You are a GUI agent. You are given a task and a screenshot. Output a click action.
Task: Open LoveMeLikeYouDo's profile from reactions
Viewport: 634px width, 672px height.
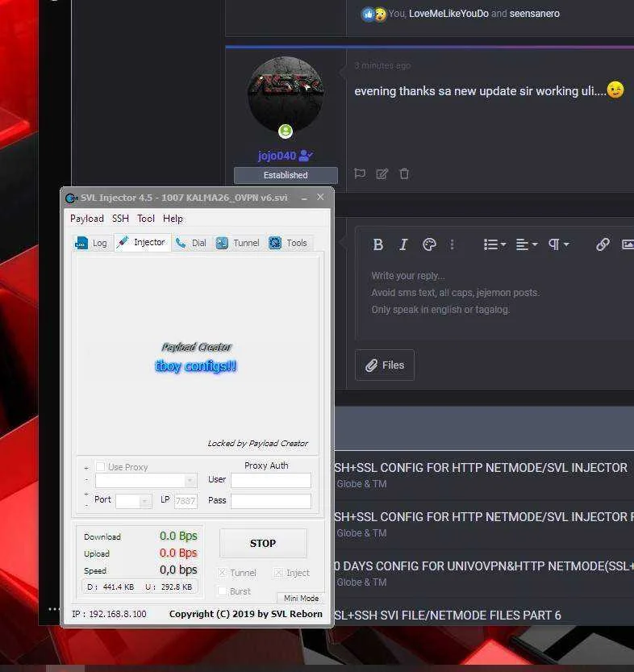tap(448, 14)
